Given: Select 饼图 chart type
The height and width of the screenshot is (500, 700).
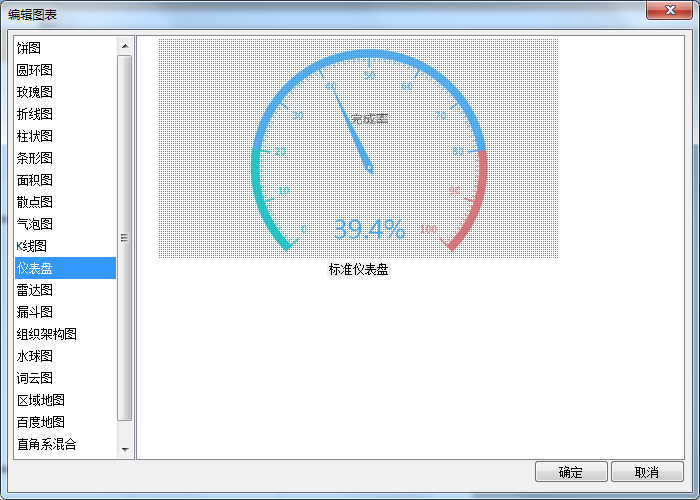Looking at the screenshot, I should [30, 48].
